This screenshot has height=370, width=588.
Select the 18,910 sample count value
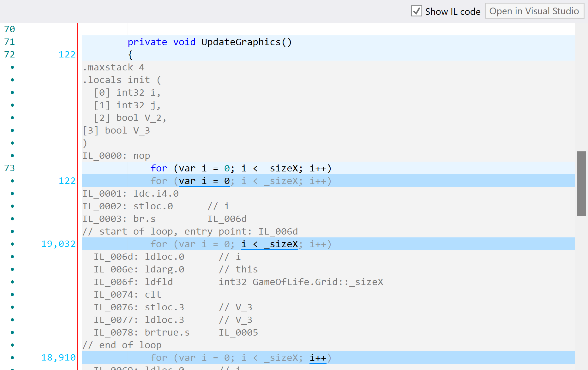[x=58, y=357]
